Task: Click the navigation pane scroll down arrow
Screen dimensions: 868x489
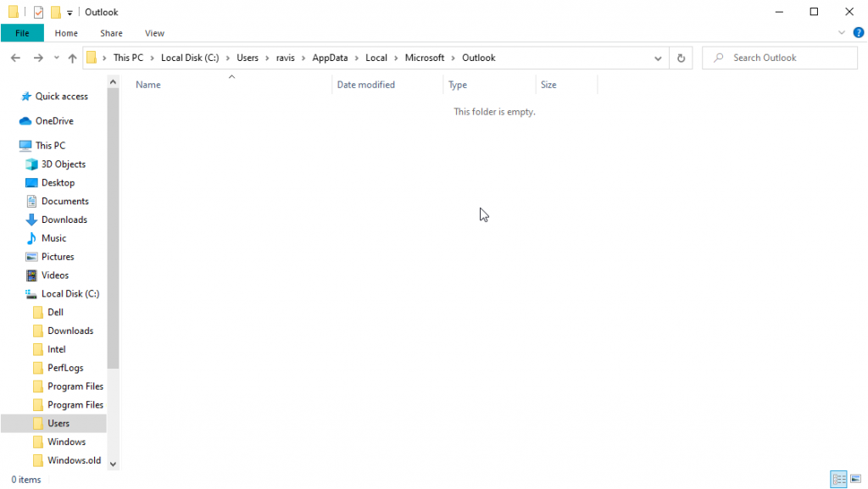Action: pos(113,464)
